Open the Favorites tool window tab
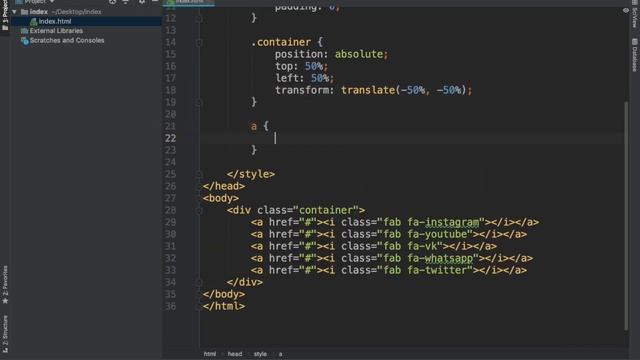Image resolution: width=640 pixels, height=360 pixels. (5, 285)
